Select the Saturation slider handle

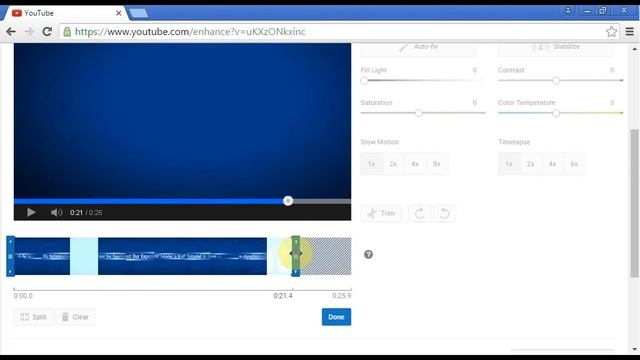pos(419,113)
